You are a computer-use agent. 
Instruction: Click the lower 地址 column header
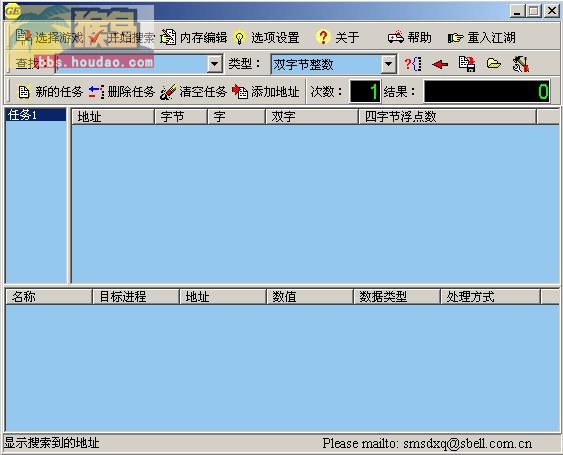223,297
